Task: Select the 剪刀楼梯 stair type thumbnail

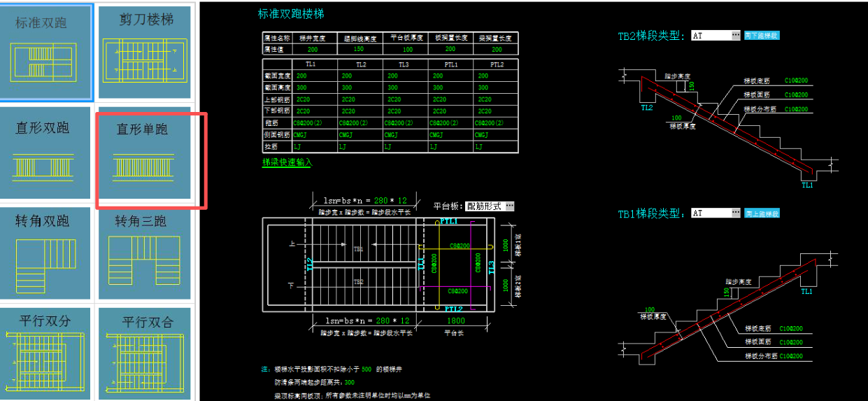Action: [x=145, y=51]
